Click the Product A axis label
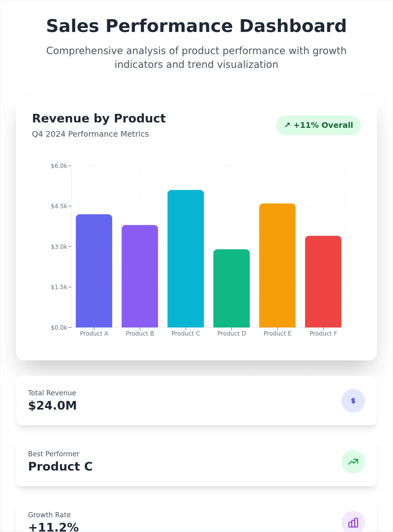This screenshot has width=393, height=532. (94, 333)
